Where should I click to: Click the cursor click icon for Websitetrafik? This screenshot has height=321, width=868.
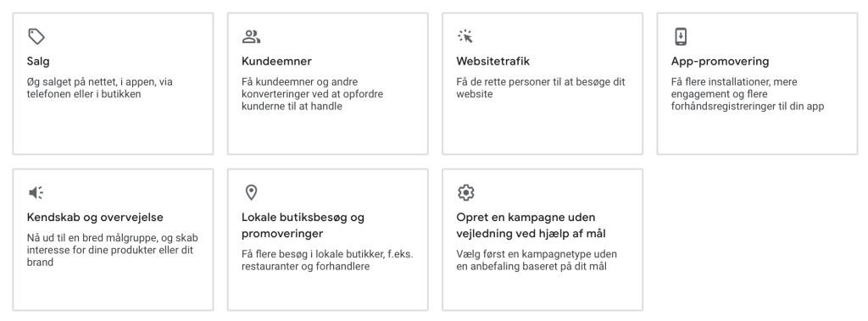coord(465,36)
